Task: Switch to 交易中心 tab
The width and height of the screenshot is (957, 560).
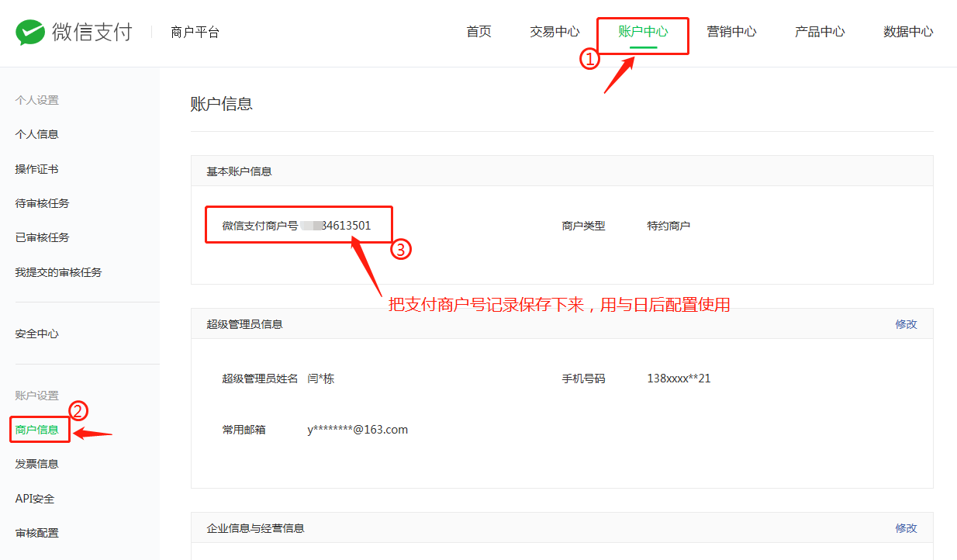Action: click(555, 32)
